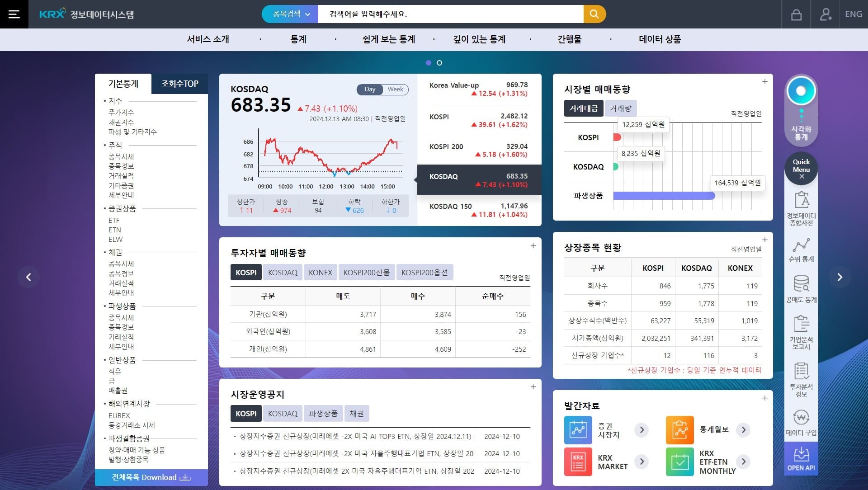The width and height of the screenshot is (868, 490).
Task: Open the 종목검색 dropdown
Action: 290,14
